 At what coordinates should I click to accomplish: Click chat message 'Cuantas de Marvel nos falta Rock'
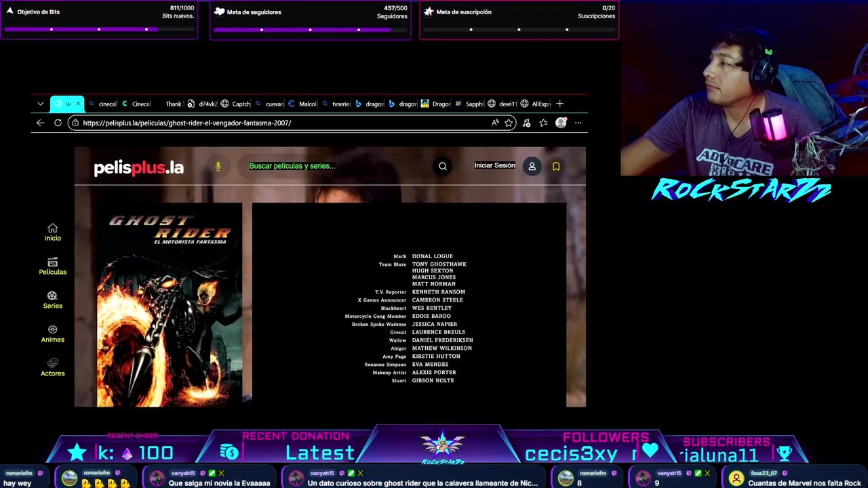pos(804,483)
